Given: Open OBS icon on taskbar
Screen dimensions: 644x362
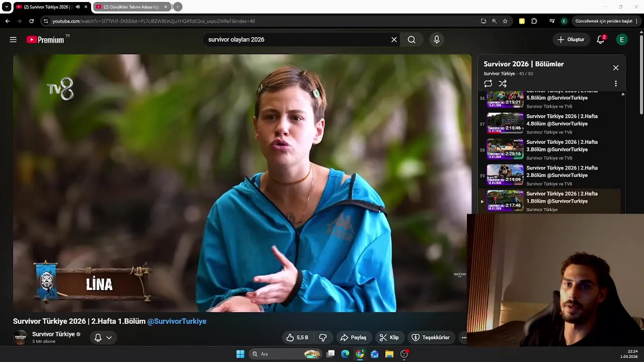Looking at the screenshot, I should point(404,354).
